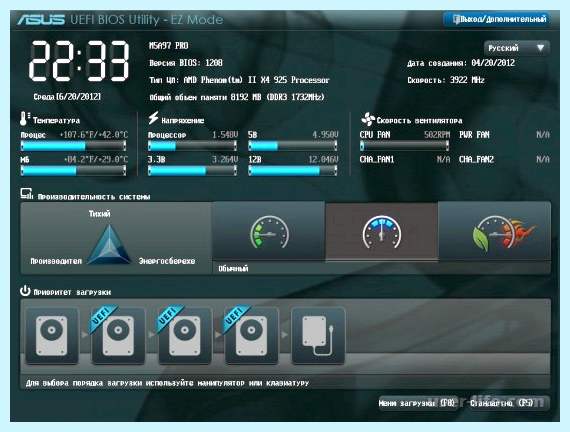Screen dimensions: 570x432
Task: Select the first UEFI-tagged hard drive
Action: (x=118, y=335)
